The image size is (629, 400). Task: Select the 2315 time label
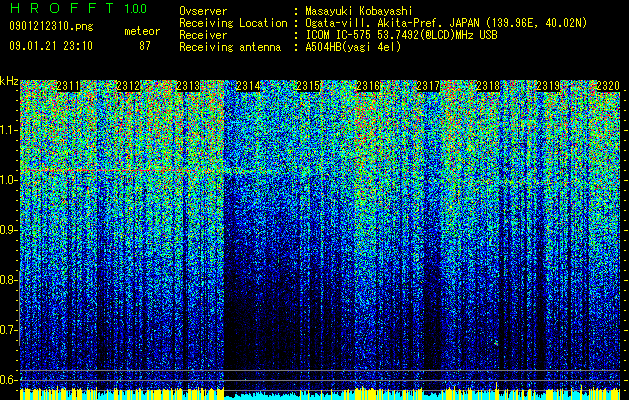pos(308,86)
